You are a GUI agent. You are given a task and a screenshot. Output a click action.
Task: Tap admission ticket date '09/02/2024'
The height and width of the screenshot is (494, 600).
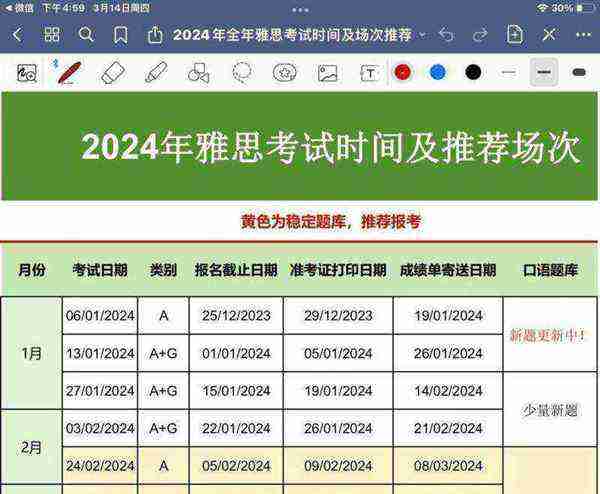[338, 466]
